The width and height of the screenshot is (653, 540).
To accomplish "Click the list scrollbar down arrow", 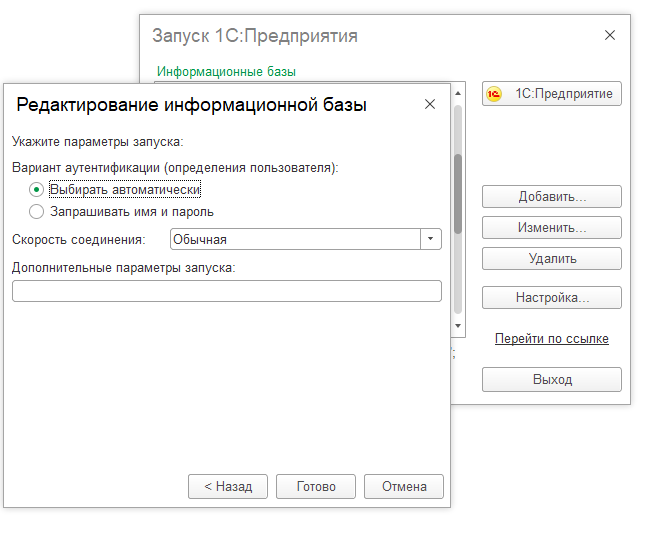I will [x=458, y=325].
